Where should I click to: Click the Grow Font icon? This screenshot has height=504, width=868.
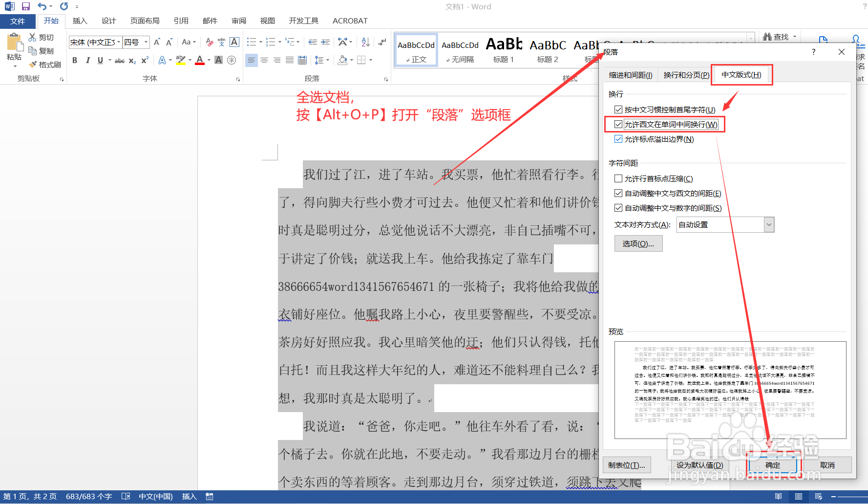point(157,42)
